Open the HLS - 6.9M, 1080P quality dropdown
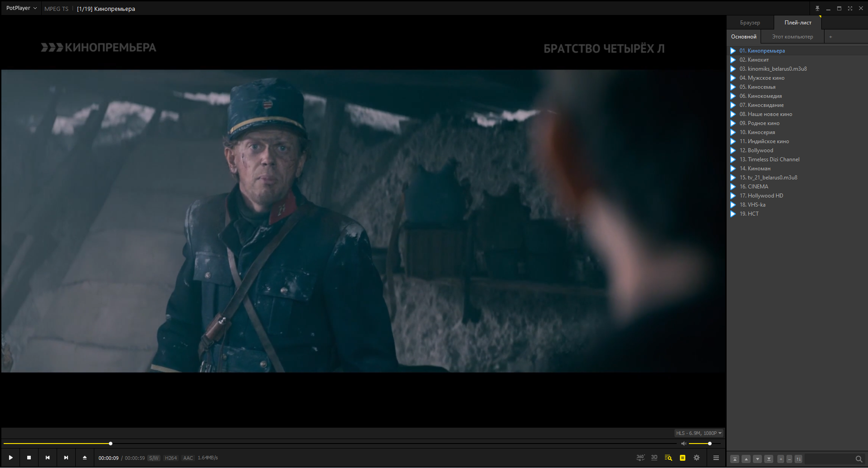This screenshot has height=468, width=868. point(698,433)
